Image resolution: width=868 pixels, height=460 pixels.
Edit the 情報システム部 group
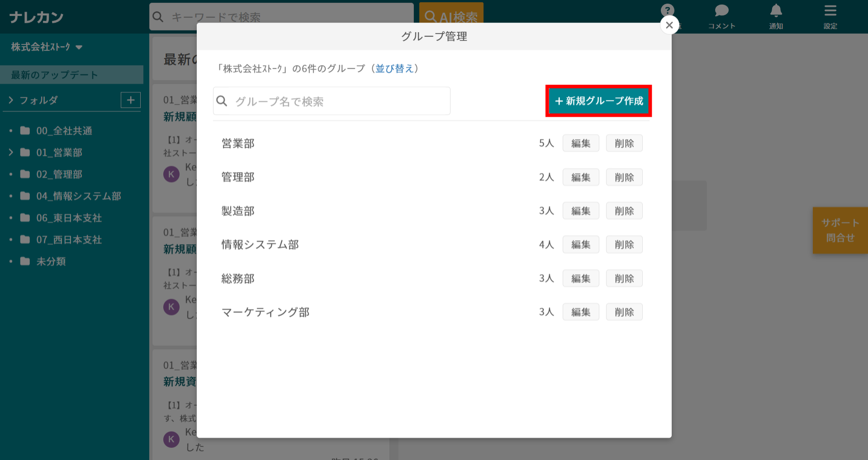click(581, 244)
